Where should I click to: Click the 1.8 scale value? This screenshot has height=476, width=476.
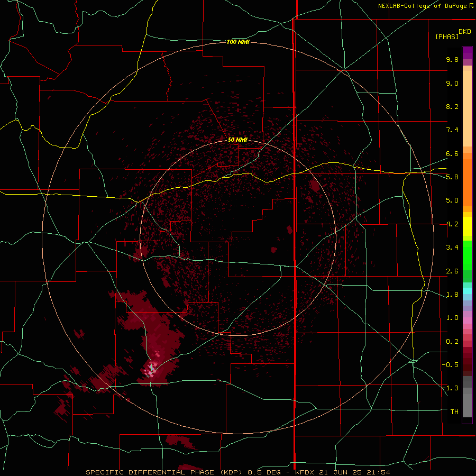(452, 295)
